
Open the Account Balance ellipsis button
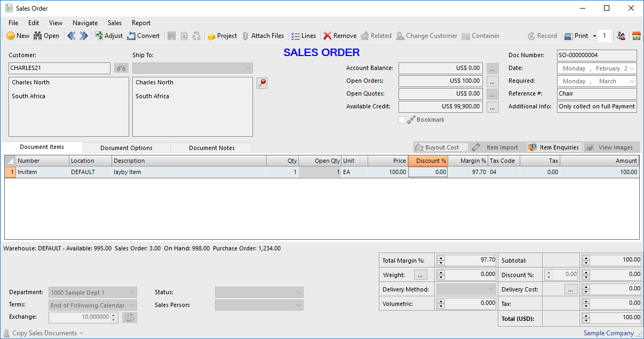(492, 68)
